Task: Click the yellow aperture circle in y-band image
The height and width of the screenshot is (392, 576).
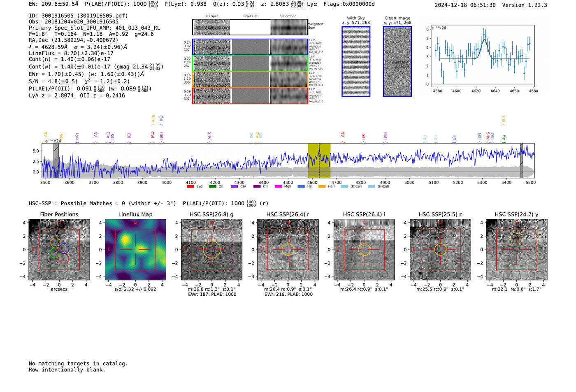Action: [517, 238]
